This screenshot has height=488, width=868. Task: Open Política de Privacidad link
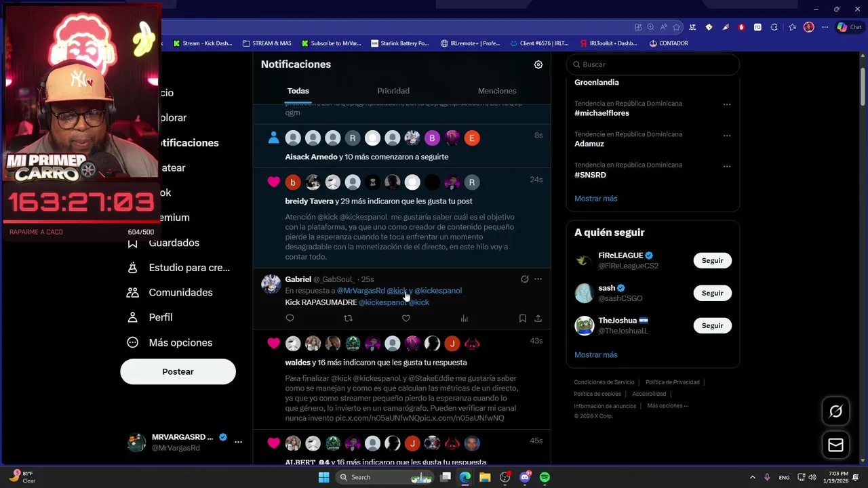pos(672,382)
